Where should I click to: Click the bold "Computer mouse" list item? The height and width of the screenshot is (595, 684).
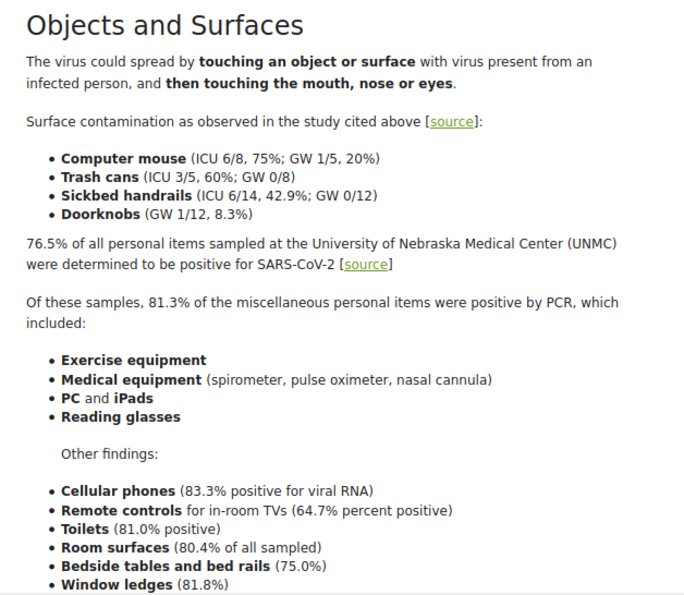click(123, 159)
